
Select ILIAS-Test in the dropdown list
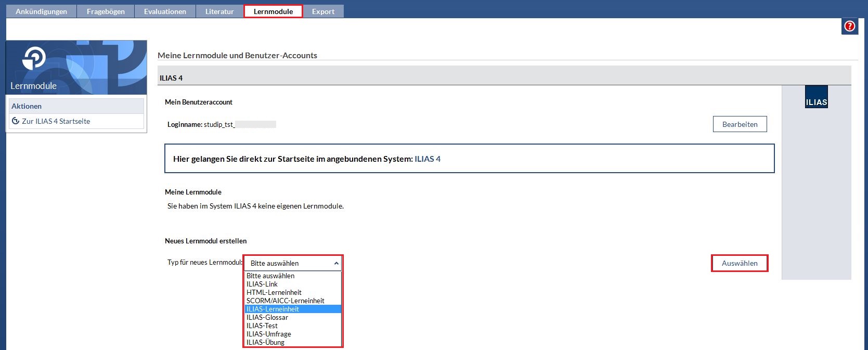point(262,326)
